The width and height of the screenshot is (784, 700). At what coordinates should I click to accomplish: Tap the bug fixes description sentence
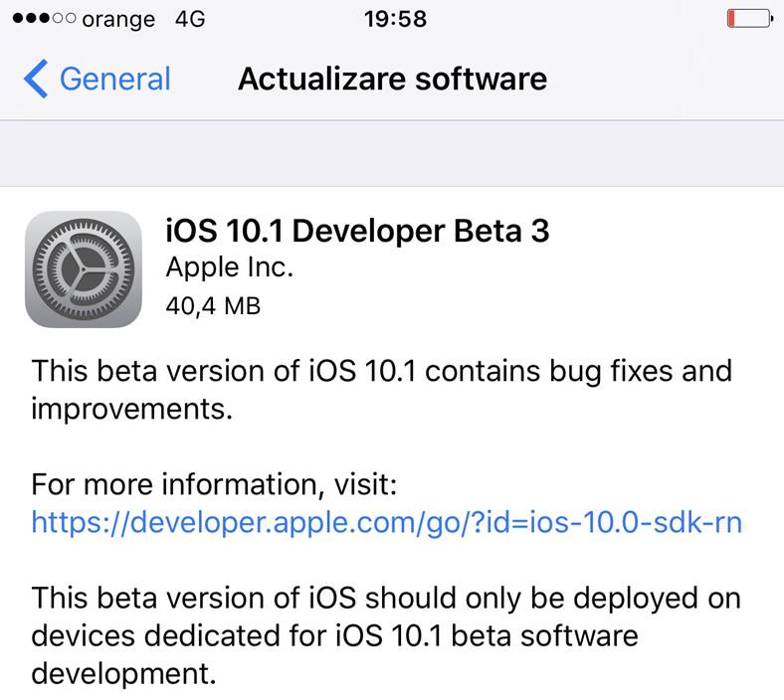click(x=381, y=371)
